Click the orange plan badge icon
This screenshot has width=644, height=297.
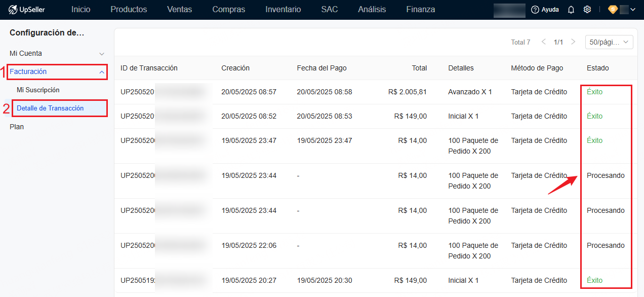[x=613, y=10]
